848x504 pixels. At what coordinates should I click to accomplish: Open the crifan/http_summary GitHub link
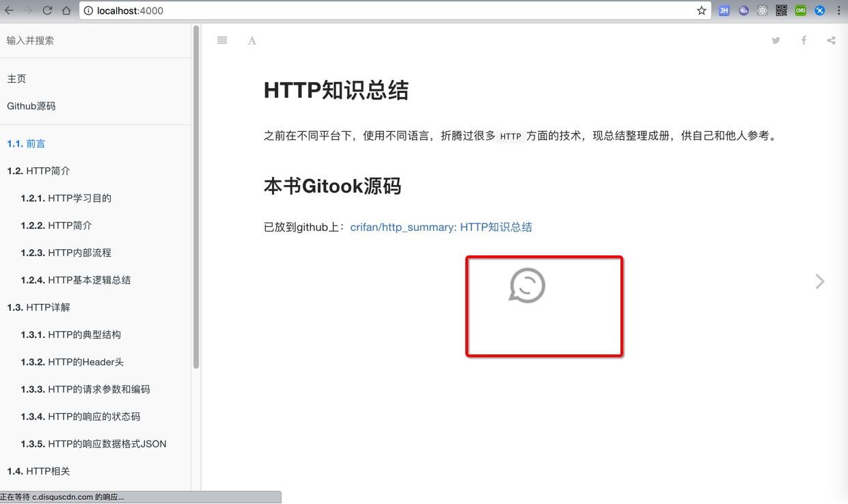(x=441, y=227)
